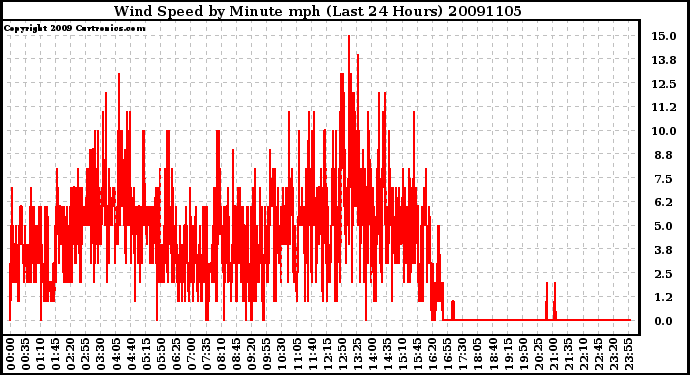
Task: Click the 13:25 time label
Action: click(x=357, y=354)
